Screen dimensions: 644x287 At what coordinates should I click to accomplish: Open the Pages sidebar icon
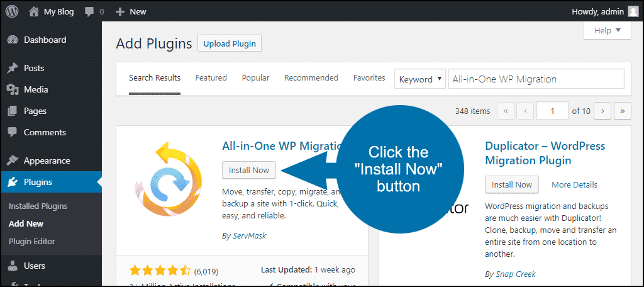click(x=13, y=111)
